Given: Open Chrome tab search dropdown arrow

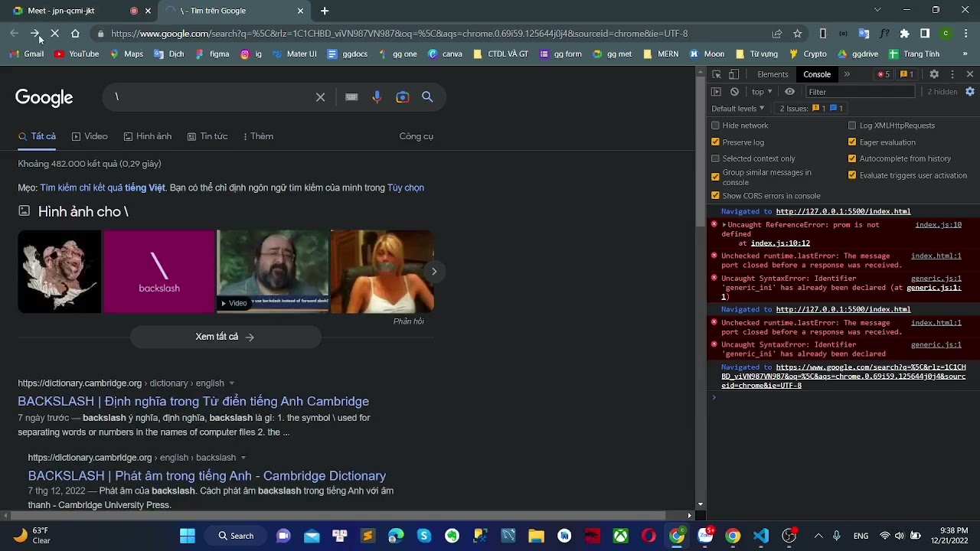Looking at the screenshot, I should point(877,11).
